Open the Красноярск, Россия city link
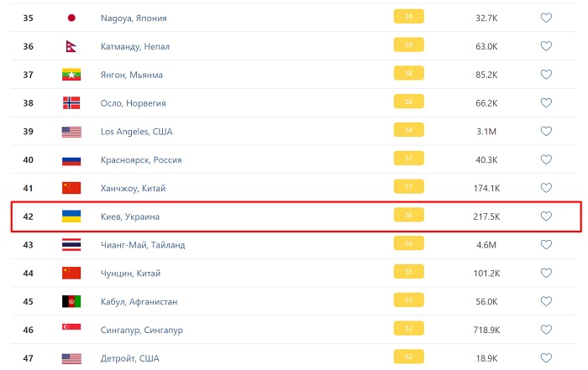This screenshot has width=588, height=370. click(x=141, y=159)
